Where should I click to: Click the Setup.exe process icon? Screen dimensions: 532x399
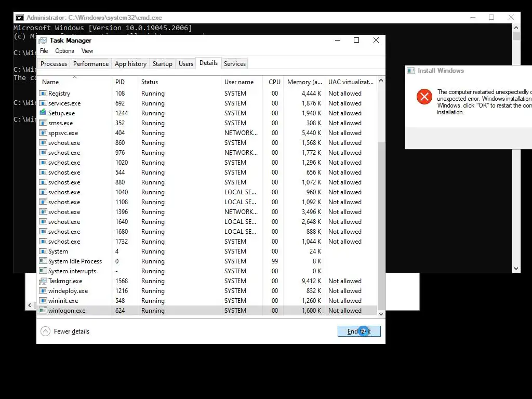click(43, 113)
